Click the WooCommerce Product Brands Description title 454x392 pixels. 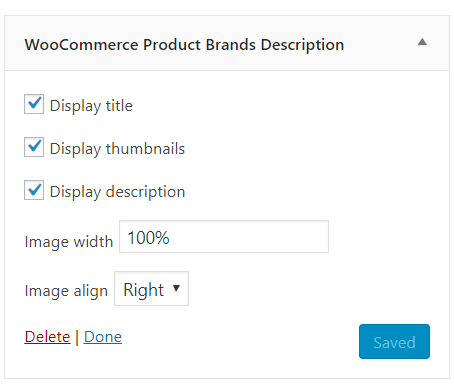point(184,45)
